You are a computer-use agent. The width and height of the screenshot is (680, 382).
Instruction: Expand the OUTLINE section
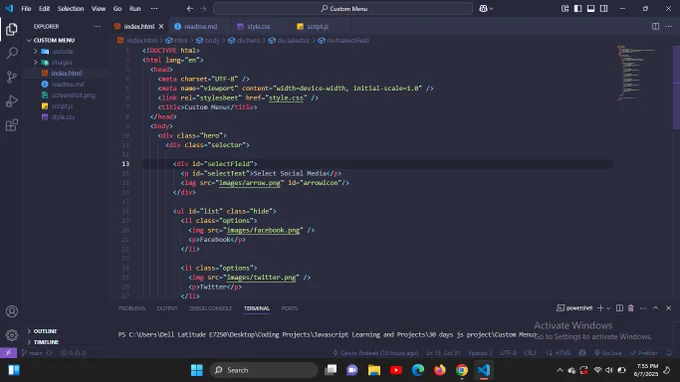point(45,331)
